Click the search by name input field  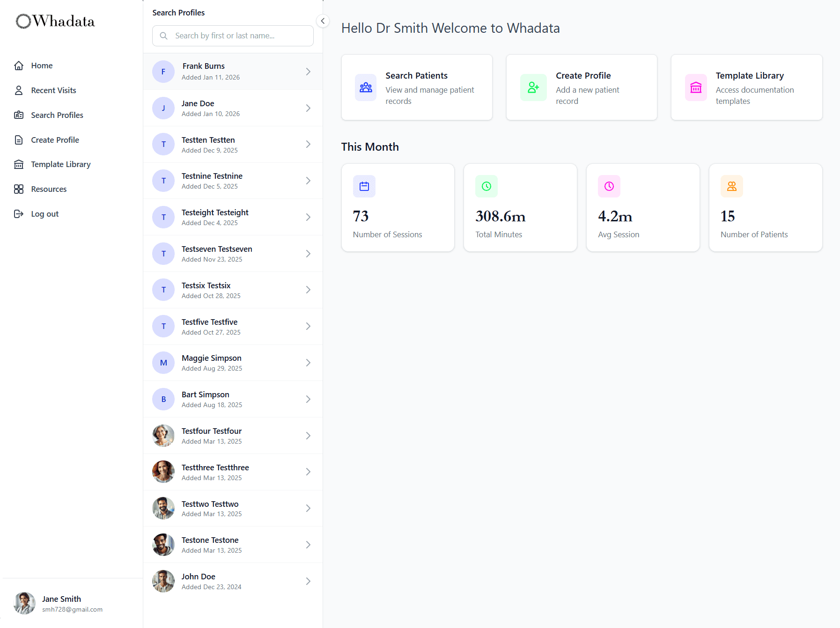pyautogui.click(x=232, y=36)
